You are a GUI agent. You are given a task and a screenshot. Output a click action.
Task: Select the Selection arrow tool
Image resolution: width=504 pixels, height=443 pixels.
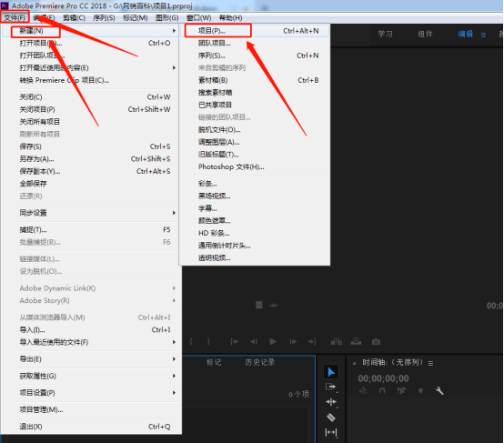tap(331, 372)
